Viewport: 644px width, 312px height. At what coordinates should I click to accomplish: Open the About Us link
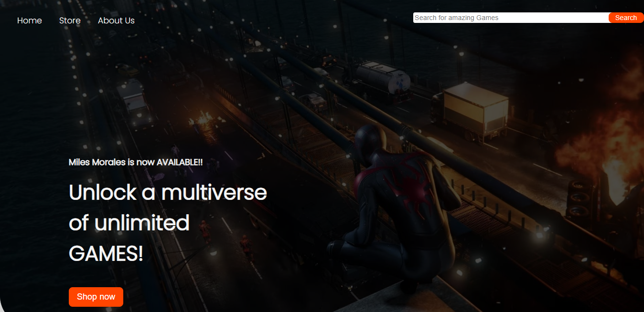click(116, 21)
